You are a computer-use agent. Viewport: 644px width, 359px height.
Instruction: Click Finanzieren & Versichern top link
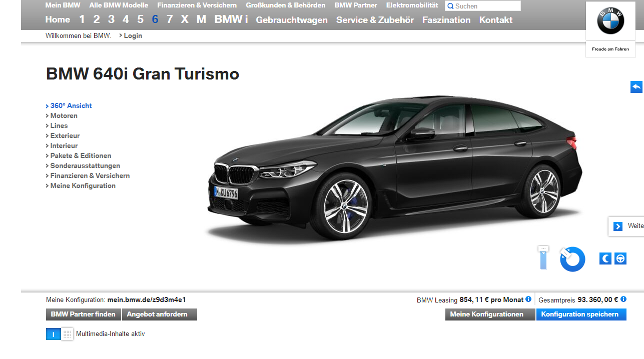coord(197,5)
